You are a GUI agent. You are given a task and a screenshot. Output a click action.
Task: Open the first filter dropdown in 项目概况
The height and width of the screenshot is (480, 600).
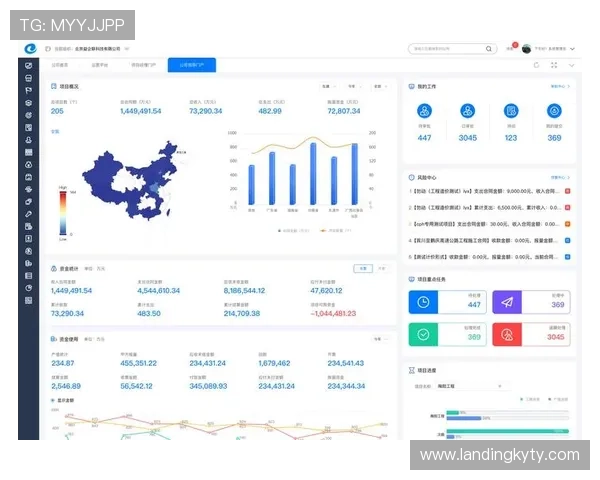coord(329,87)
